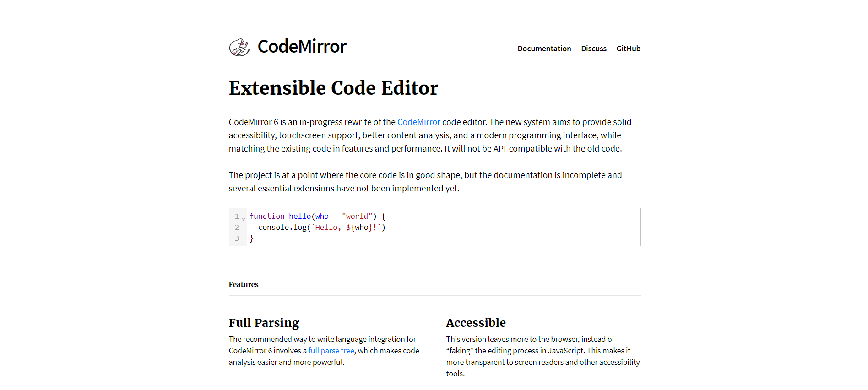This screenshot has width=868, height=390.
Task: Open the full parse tree link
Action: 331,351
